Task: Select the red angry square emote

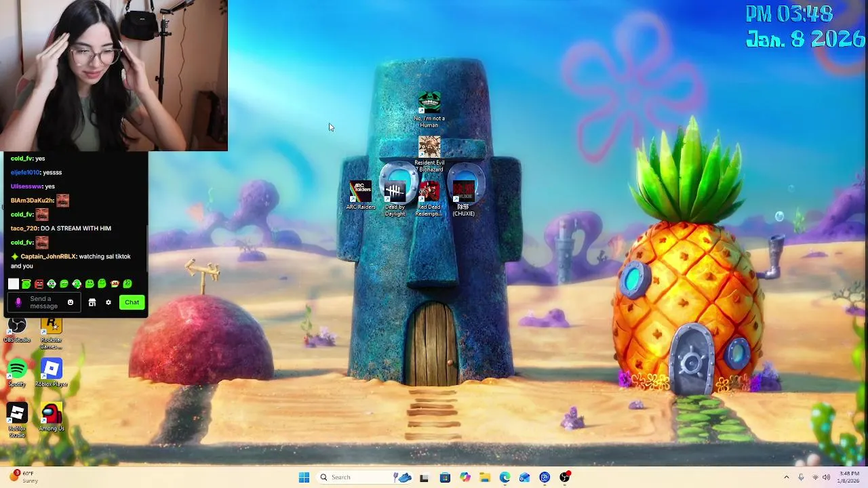Action: pos(39,284)
